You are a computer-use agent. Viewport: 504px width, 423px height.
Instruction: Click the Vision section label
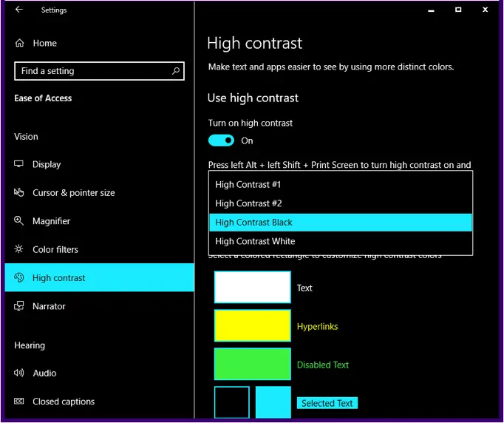pos(26,136)
